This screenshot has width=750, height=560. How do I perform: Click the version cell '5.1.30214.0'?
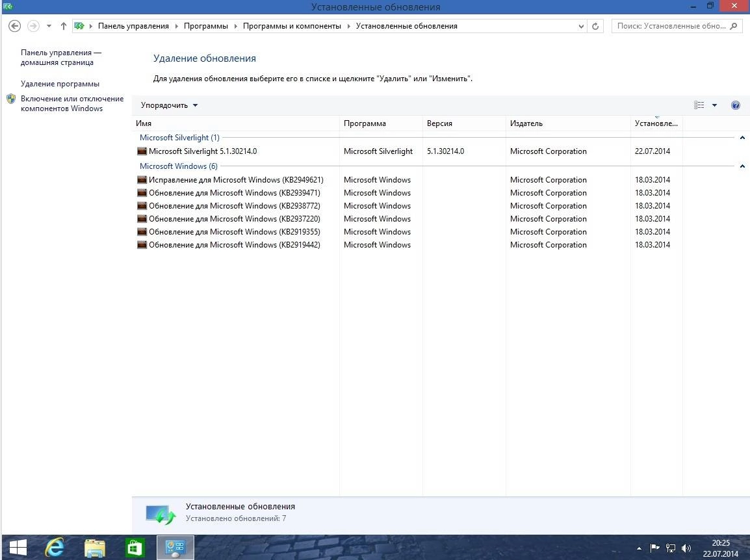pyautogui.click(x=445, y=151)
